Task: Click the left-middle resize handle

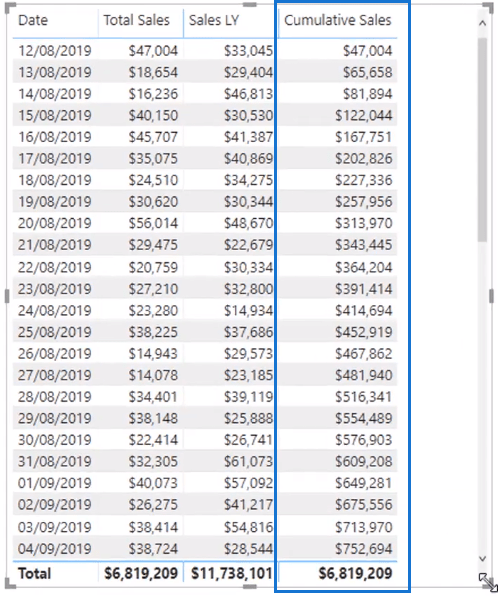Action: pyautogui.click(x=7, y=296)
